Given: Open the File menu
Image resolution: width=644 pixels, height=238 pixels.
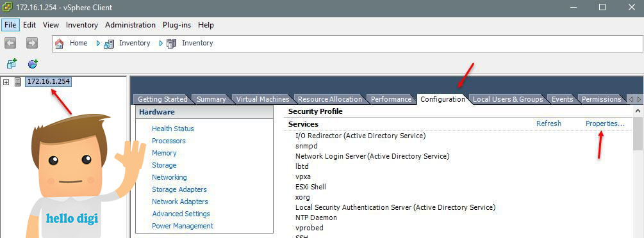Looking at the screenshot, I should pyautogui.click(x=10, y=24).
